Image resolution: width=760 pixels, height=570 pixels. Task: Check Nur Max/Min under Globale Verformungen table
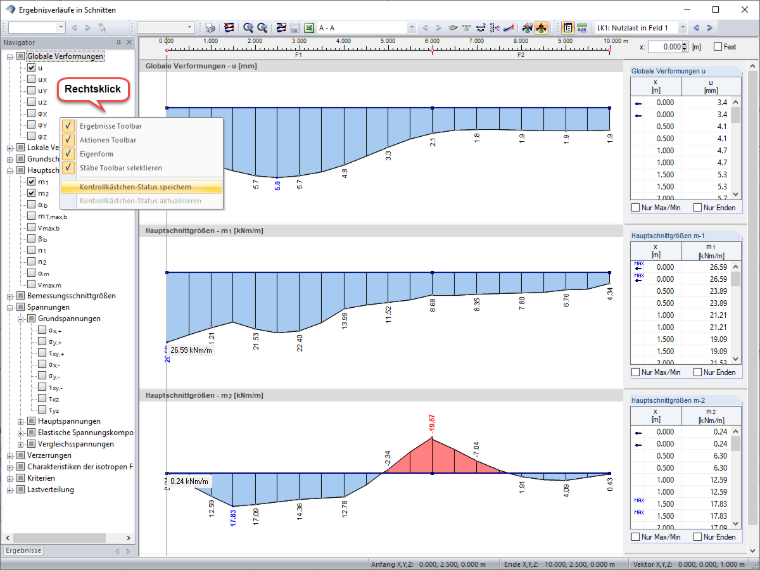tap(635, 208)
